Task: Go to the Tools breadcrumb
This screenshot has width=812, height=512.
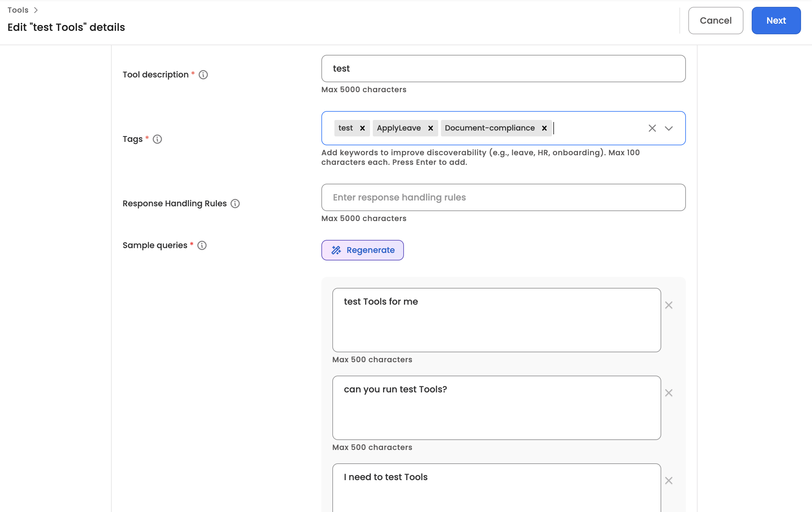Action: pos(18,10)
